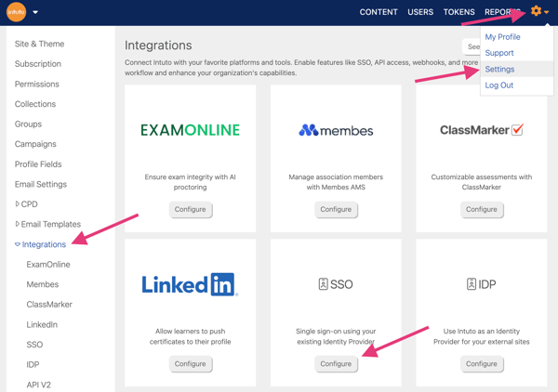
Task: Open the CONTENT menu
Action: click(x=379, y=12)
